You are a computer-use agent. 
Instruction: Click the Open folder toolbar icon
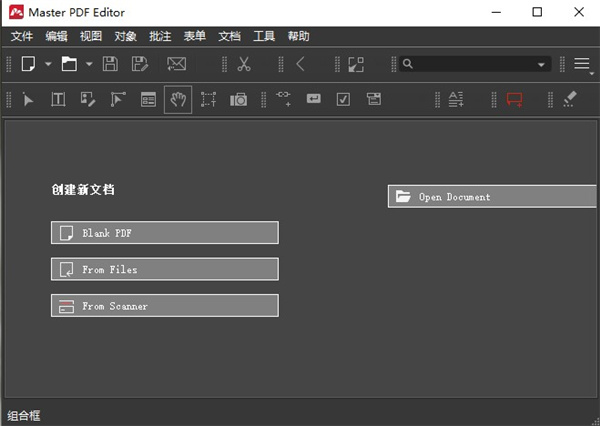coord(69,64)
